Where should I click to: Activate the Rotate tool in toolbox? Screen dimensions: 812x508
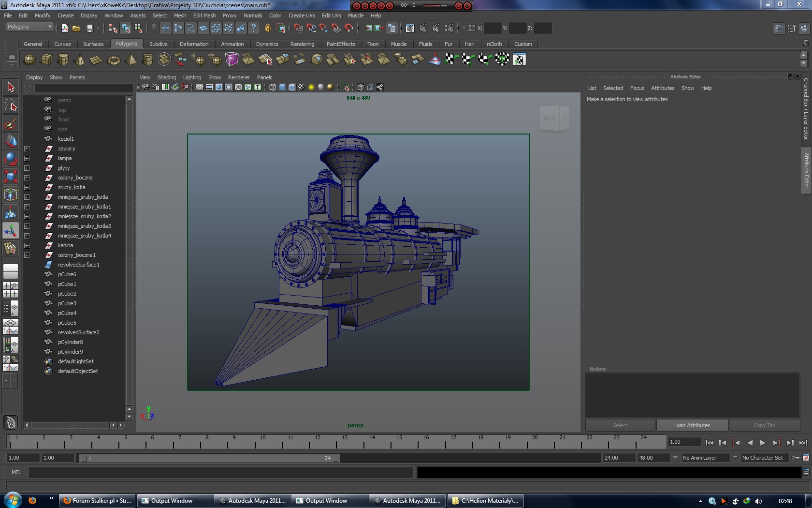tap(10, 159)
